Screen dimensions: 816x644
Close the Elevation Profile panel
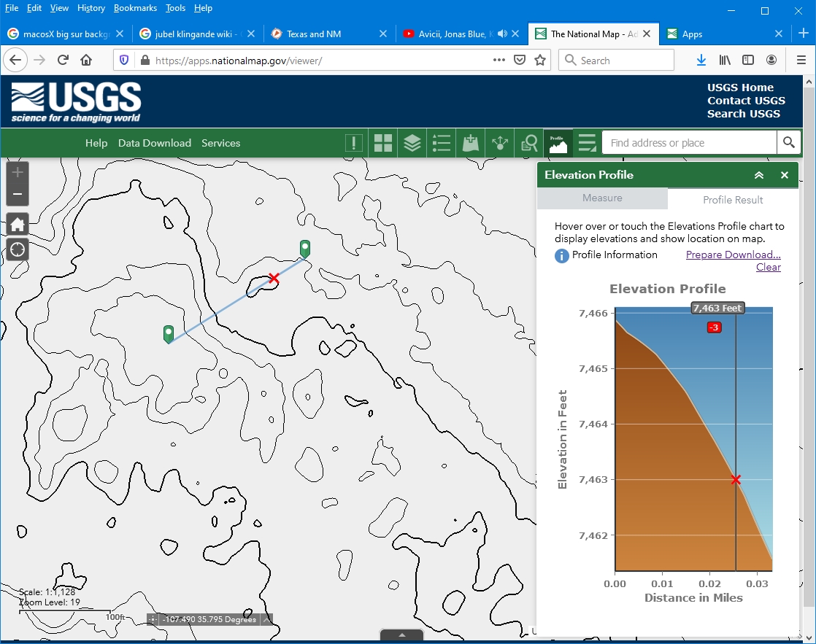[x=785, y=175]
